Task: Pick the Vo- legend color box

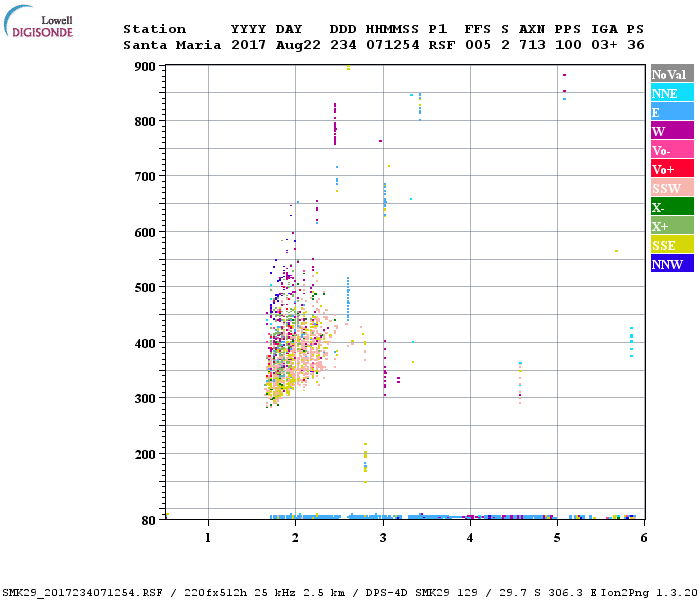Action: [672, 150]
